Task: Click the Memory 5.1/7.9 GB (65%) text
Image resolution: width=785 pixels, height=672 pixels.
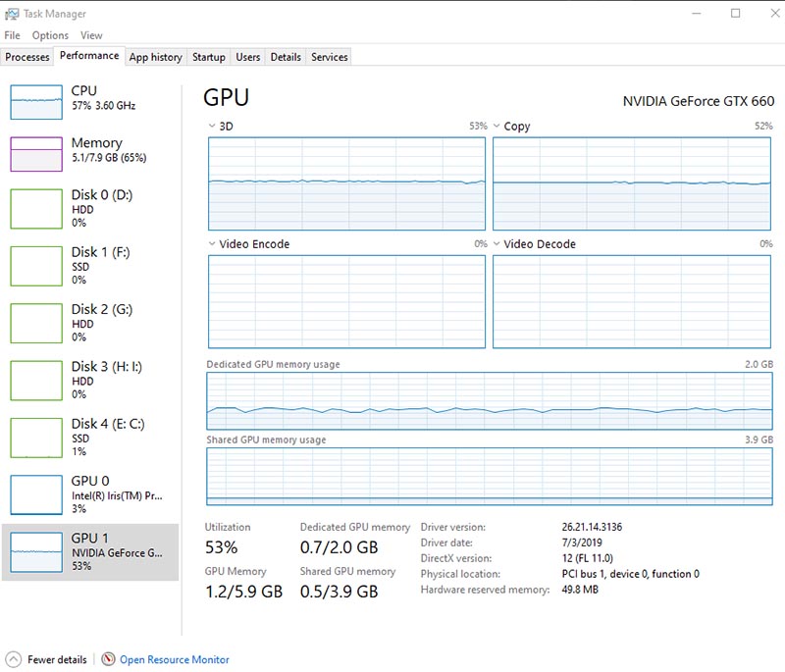Action: [x=109, y=158]
